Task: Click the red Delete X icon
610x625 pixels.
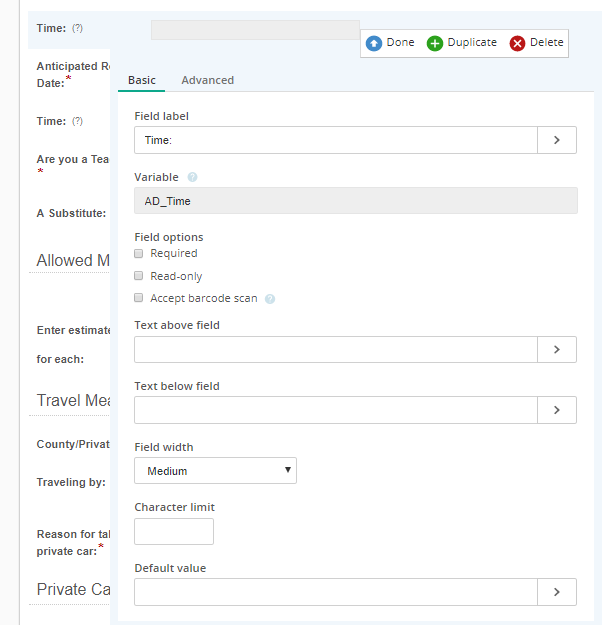Action: (x=517, y=43)
